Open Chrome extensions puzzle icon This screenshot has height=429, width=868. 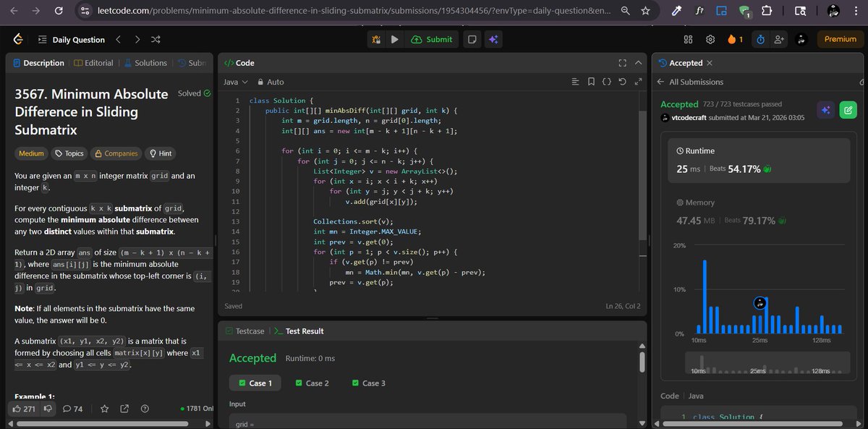click(767, 12)
